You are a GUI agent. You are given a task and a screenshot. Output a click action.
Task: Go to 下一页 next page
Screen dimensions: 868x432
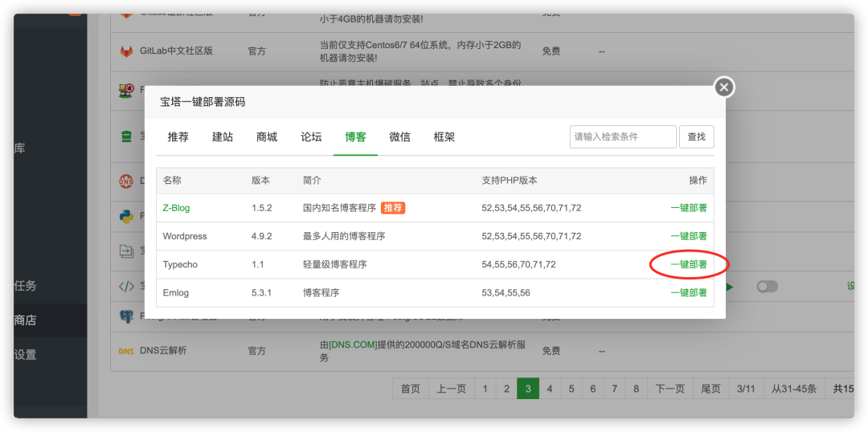pos(669,389)
